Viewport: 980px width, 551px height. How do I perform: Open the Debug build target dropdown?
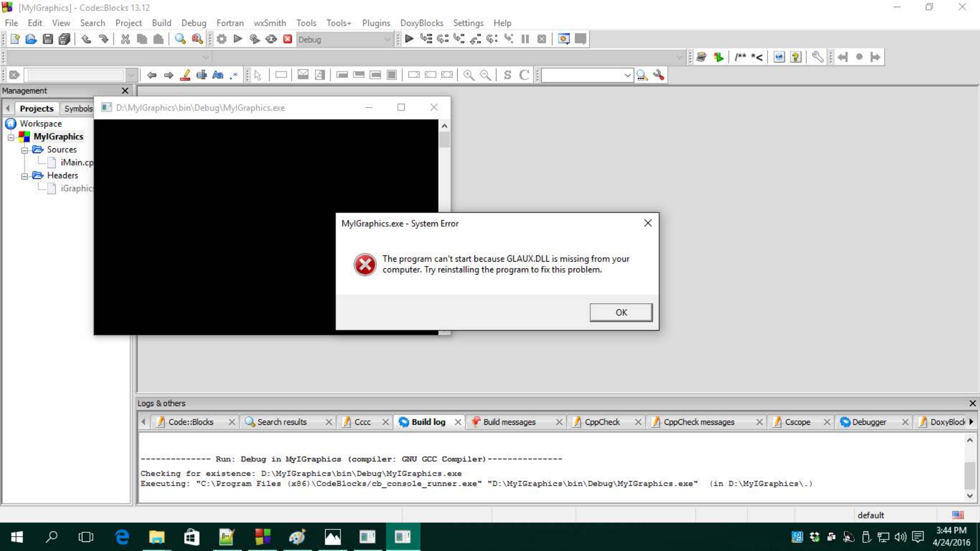click(386, 39)
